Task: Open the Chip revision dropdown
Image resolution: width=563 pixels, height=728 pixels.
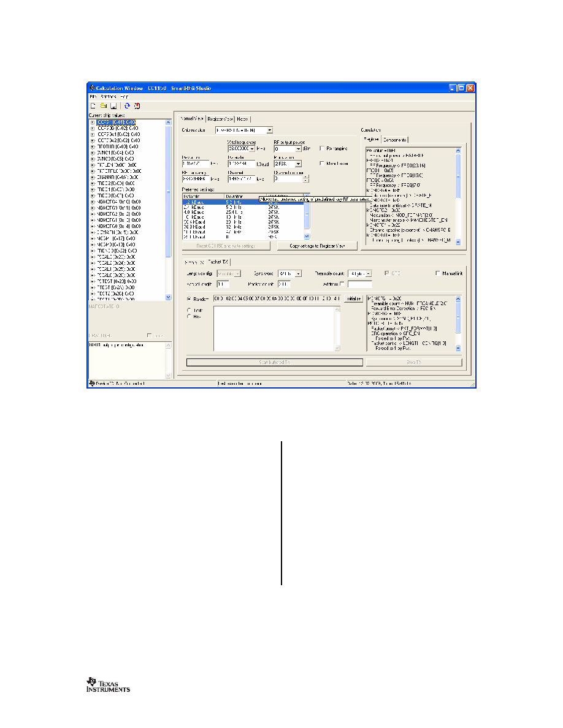Action: pos(269,131)
